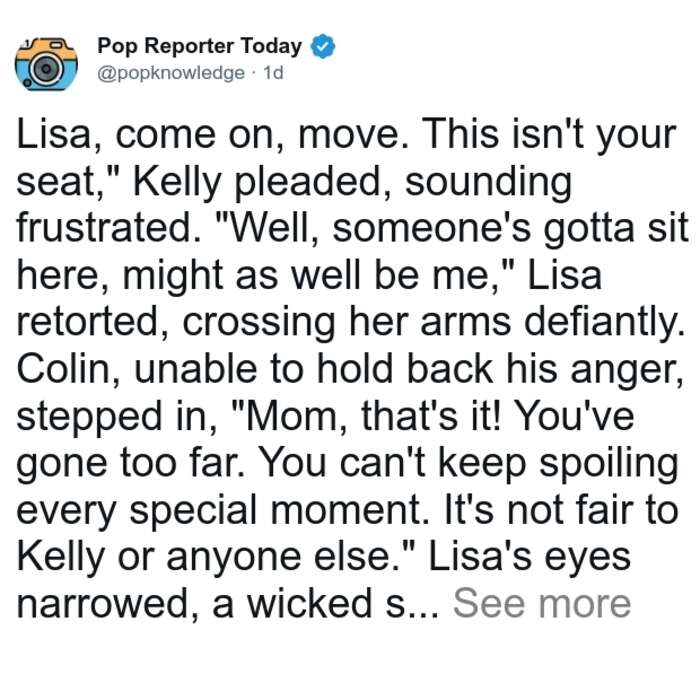Visit the @popknowledge handle
This screenshot has width=700, height=700.
click(x=171, y=73)
